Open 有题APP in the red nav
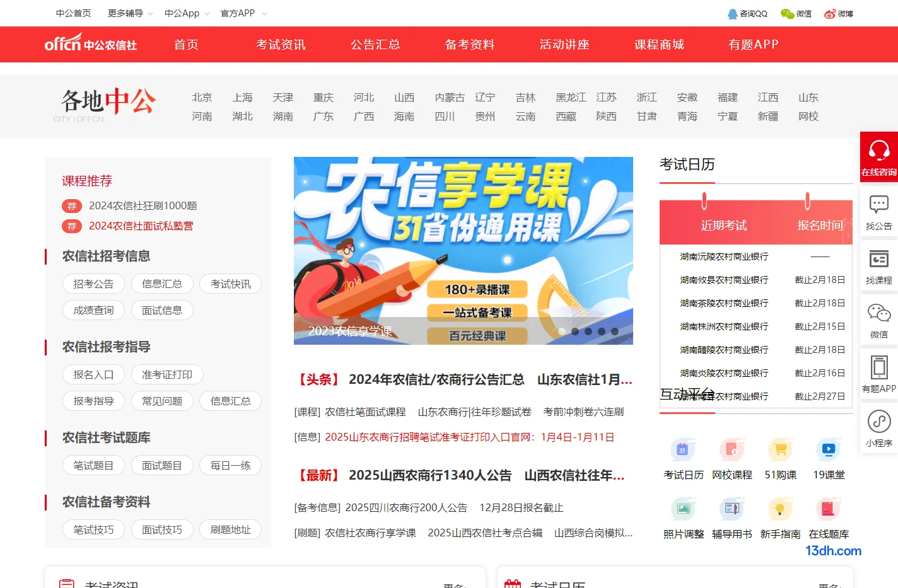 click(754, 44)
